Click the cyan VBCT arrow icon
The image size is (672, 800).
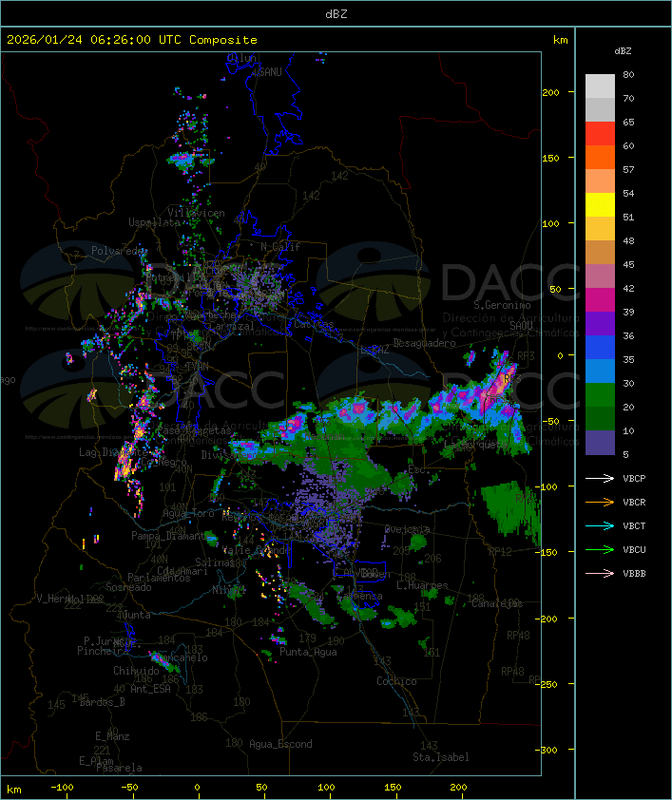[600, 525]
